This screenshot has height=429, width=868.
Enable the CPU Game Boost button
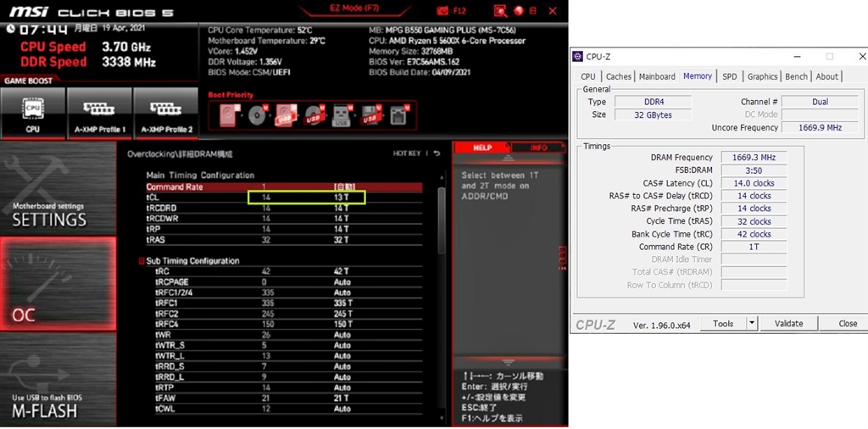click(33, 113)
